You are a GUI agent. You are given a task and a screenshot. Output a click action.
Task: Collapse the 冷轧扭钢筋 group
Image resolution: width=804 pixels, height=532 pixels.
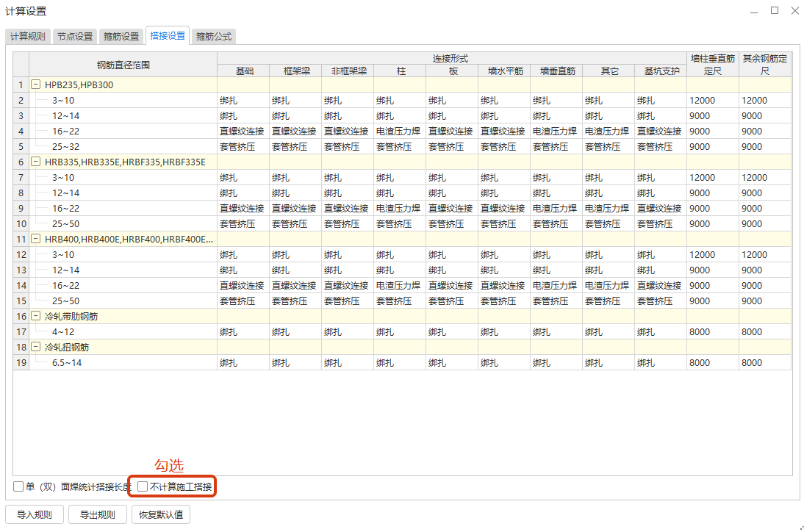(x=35, y=347)
